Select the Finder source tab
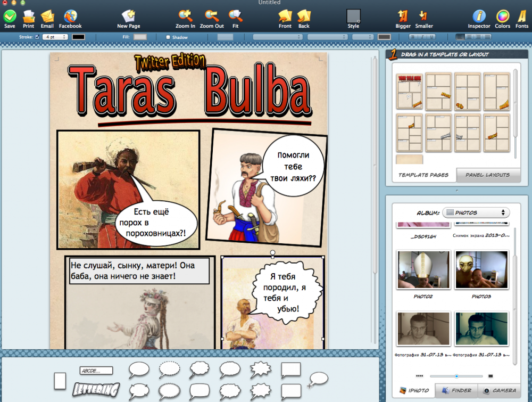The width and height of the screenshot is (532, 402). pyautogui.click(x=456, y=390)
